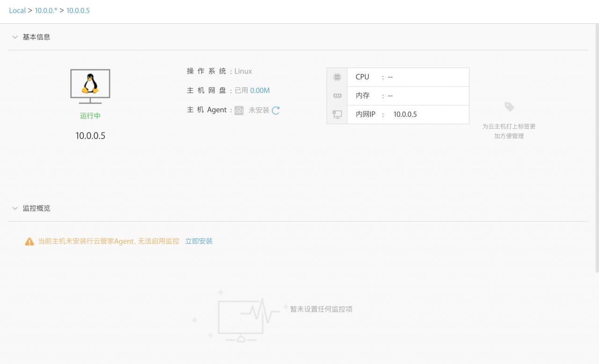Click the Linux penguin monitor icon
The height and width of the screenshot is (364, 599).
pyautogui.click(x=90, y=86)
